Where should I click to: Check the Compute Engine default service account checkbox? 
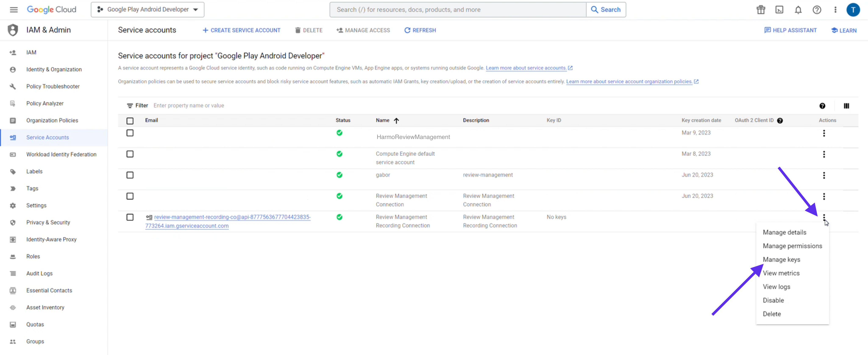coord(130,154)
